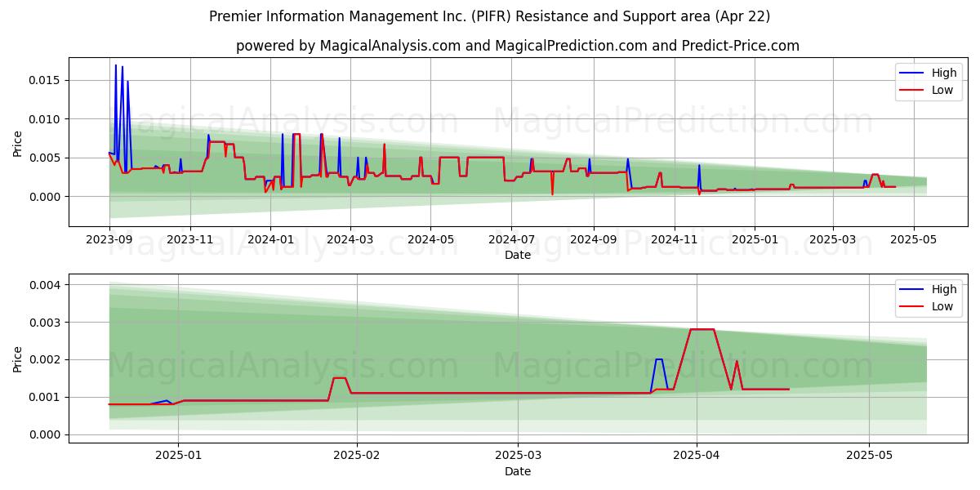Click the 2024-09 tick label
The image size is (980, 490).
(x=593, y=239)
